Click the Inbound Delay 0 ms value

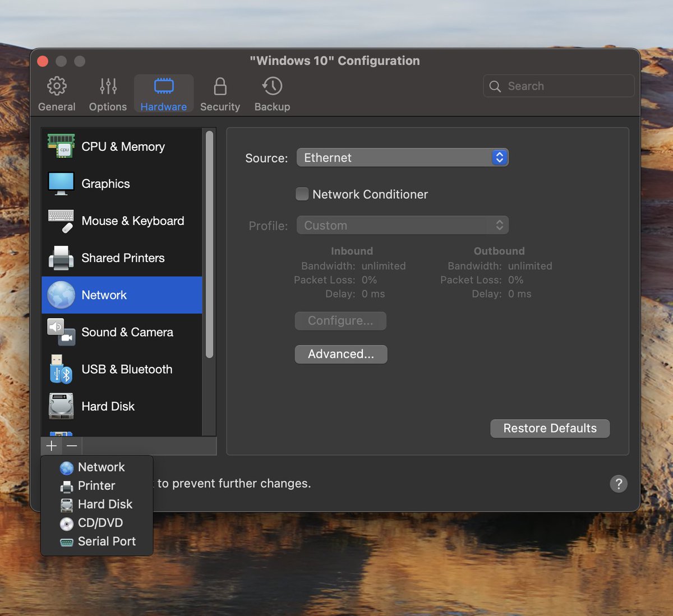[x=373, y=294]
